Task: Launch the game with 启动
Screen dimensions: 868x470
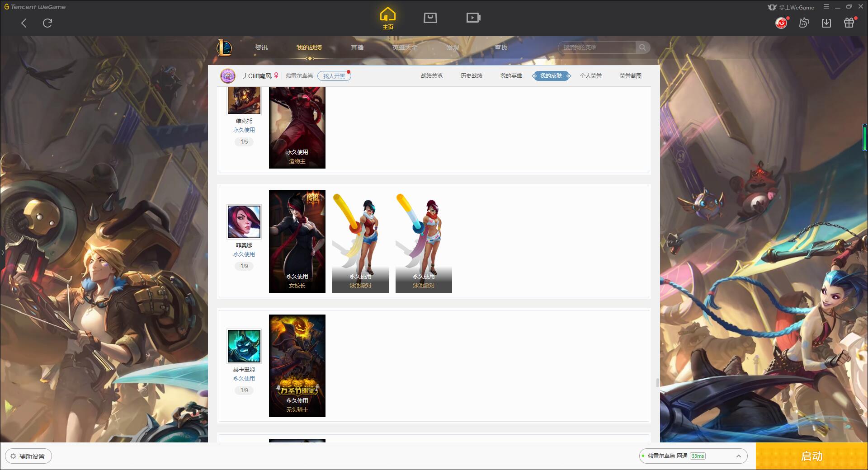Action: pyautogui.click(x=812, y=456)
